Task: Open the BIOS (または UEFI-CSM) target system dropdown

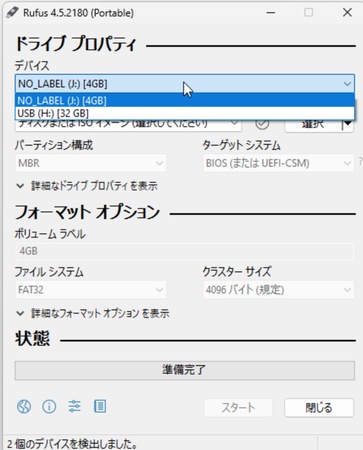Action: coord(278,163)
